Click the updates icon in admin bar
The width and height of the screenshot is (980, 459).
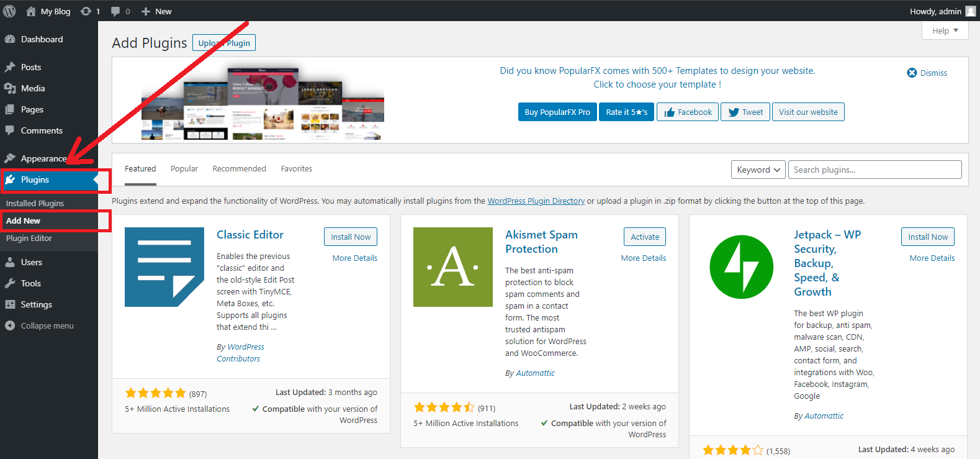tap(86, 11)
